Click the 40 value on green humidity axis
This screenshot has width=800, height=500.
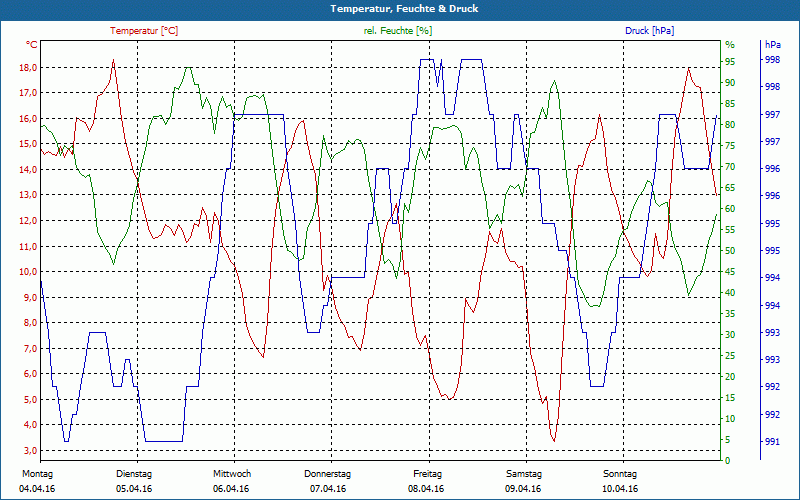pos(730,293)
